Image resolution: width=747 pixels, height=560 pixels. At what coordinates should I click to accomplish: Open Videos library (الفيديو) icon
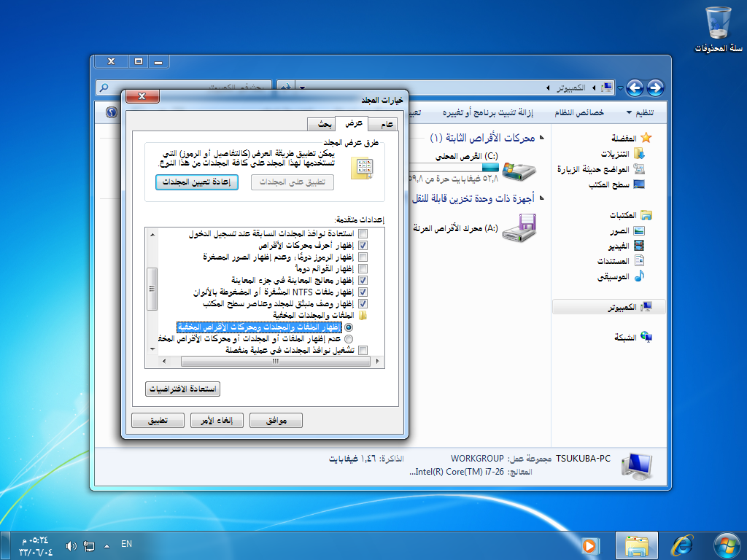tap(639, 246)
